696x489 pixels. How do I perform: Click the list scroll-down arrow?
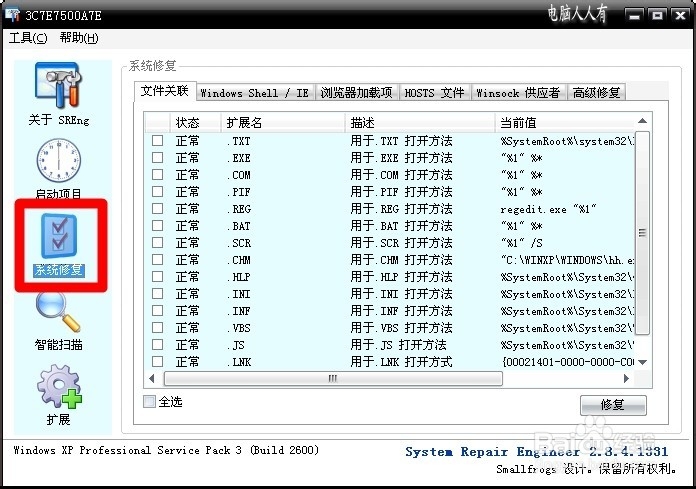click(642, 362)
